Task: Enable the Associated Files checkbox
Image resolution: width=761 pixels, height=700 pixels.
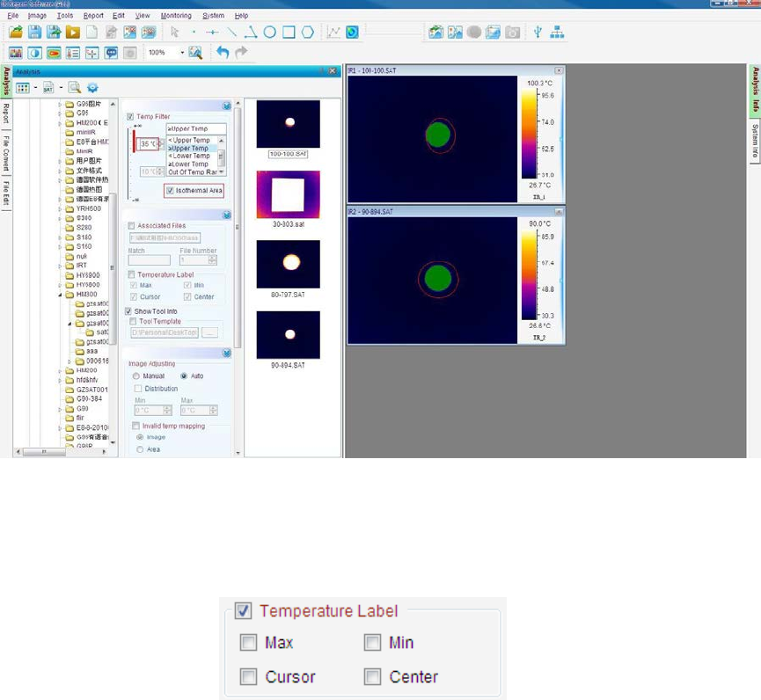Action: click(131, 226)
